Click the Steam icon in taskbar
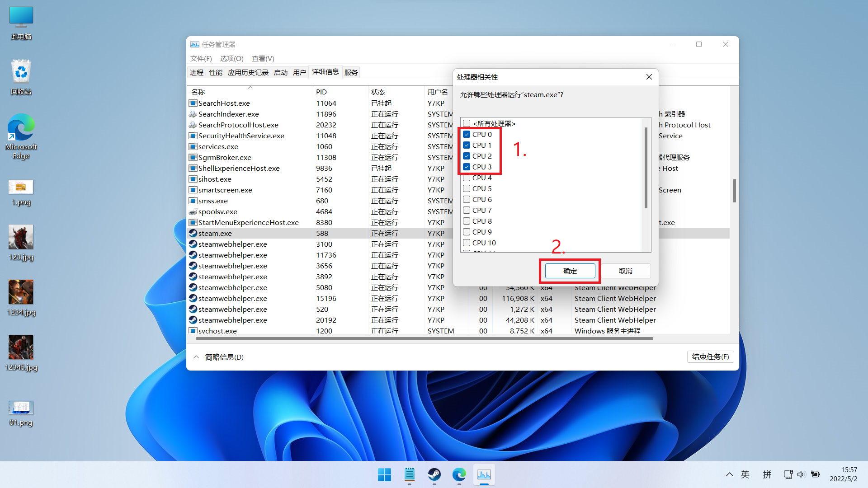The width and height of the screenshot is (868, 488). click(434, 474)
